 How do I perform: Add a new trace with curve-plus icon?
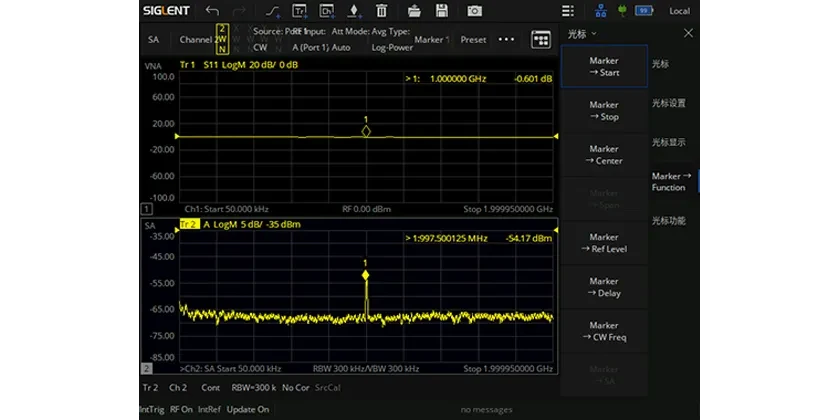click(x=273, y=11)
